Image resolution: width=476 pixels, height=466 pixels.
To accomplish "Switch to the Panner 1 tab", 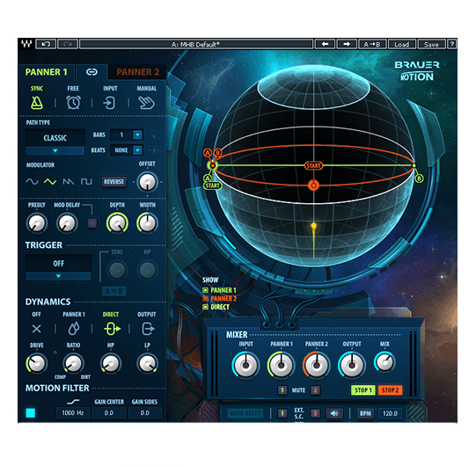I will pos(46,72).
